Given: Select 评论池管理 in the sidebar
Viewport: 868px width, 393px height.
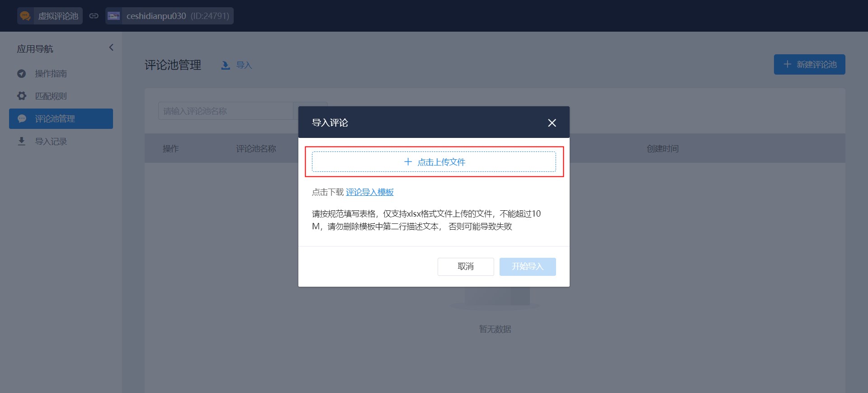Looking at the screenshot, I should tap(61, 118).
